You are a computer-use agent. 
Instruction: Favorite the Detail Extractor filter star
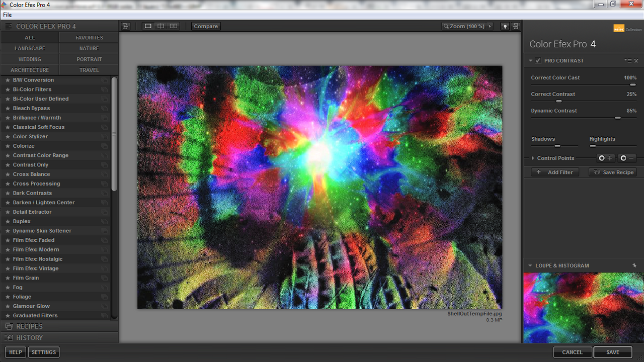coord(8,212)
